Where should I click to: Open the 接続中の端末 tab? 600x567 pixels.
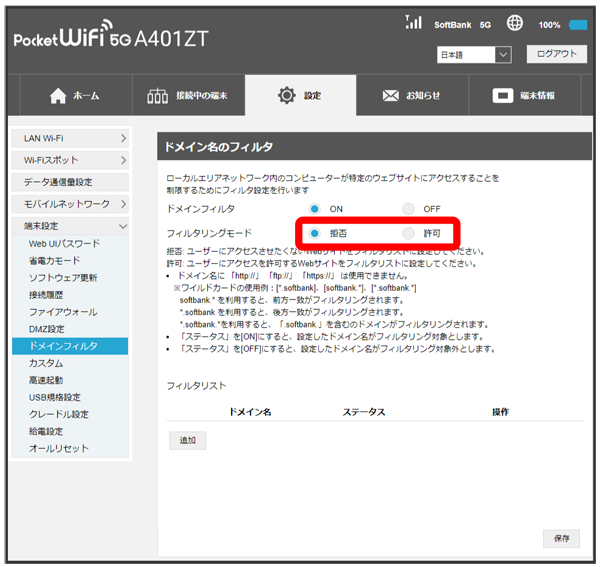(x=187, y=96)
